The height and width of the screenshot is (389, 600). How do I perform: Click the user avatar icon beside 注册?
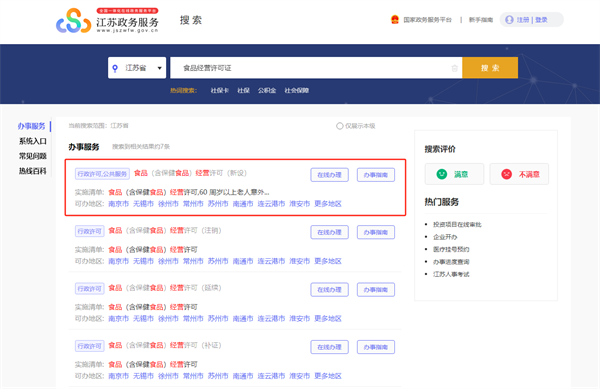509,20
